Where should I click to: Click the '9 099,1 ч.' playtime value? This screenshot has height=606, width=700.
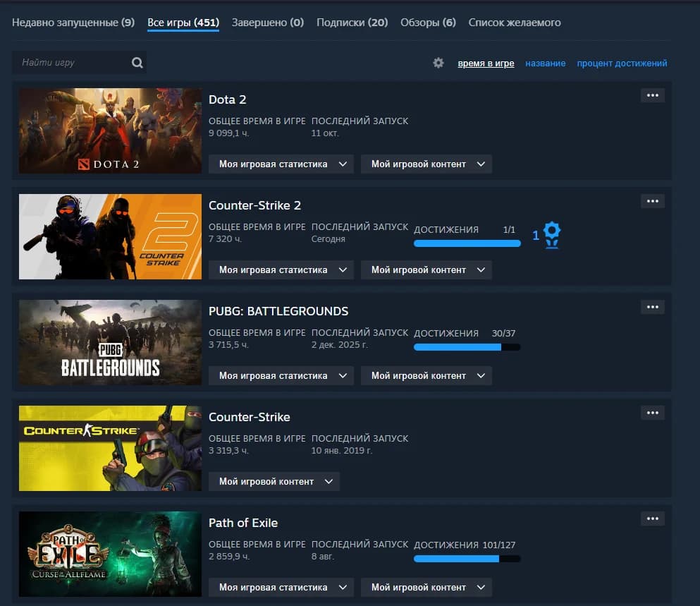tap(228, 133)
